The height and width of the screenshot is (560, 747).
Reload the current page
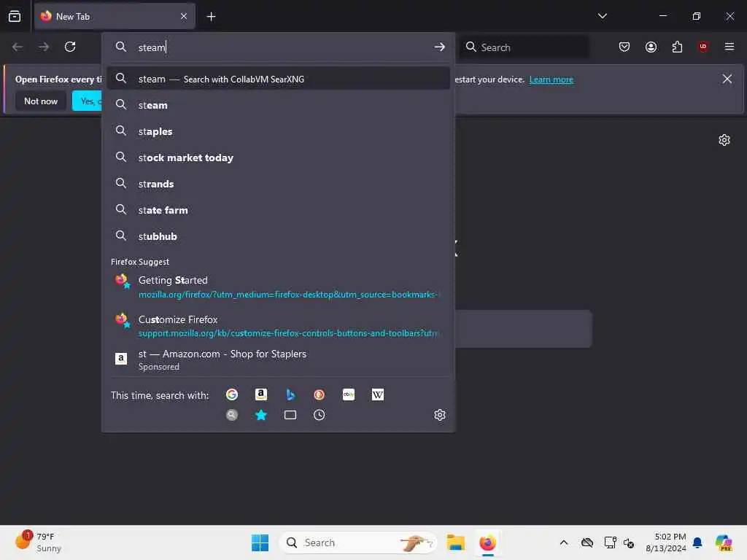pyautogui.click(x=70, y=47)
